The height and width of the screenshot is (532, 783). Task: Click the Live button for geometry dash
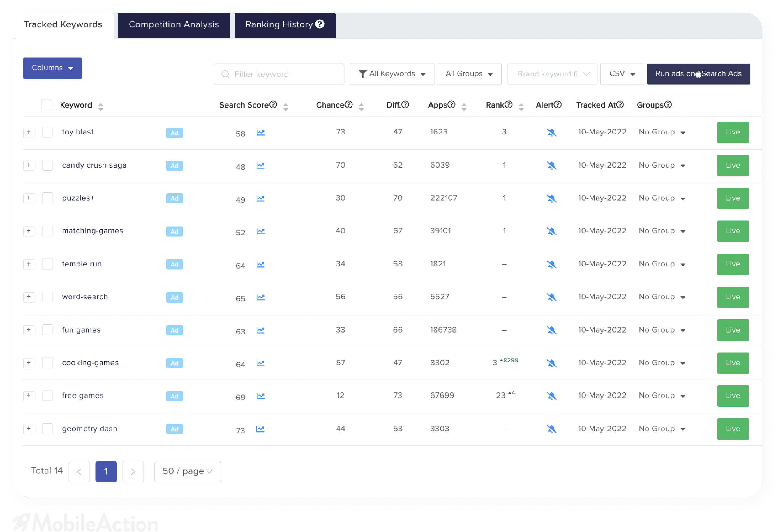point(733,429)
